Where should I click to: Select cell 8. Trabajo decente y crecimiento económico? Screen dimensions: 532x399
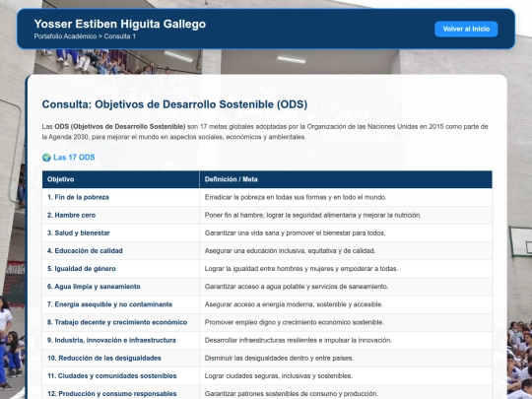point(121,322)
